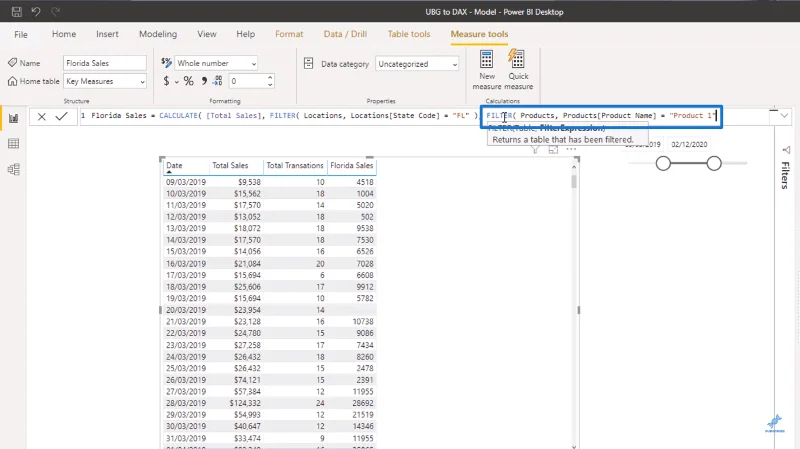Click the Data category icon

(308, 63)
